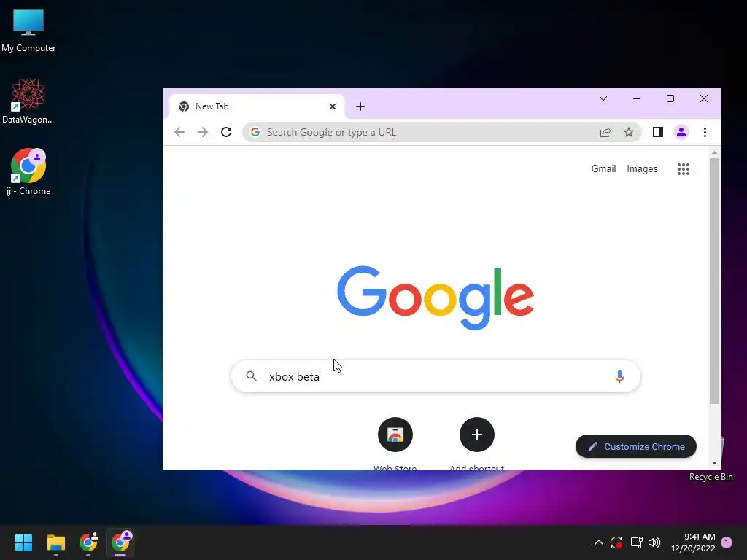Screen dimensions: 747x560
Task: Click the Add shortcut plus button
Action: 477,435
